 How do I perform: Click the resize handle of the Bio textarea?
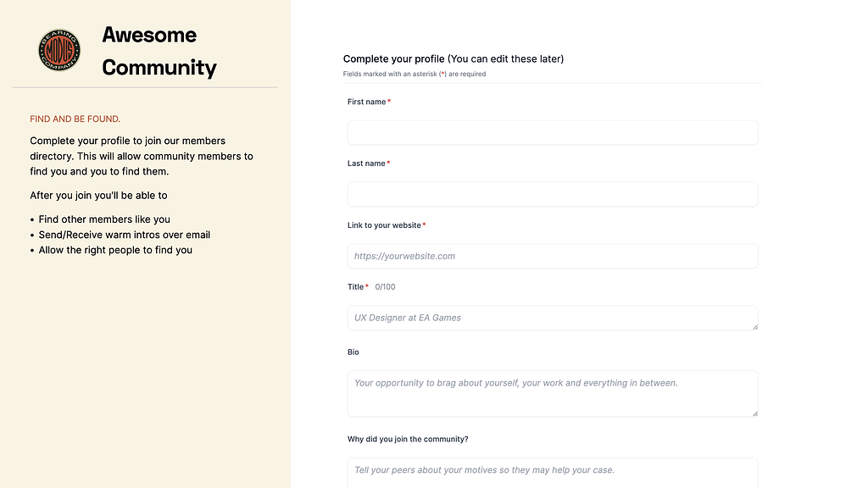[754, 413]
